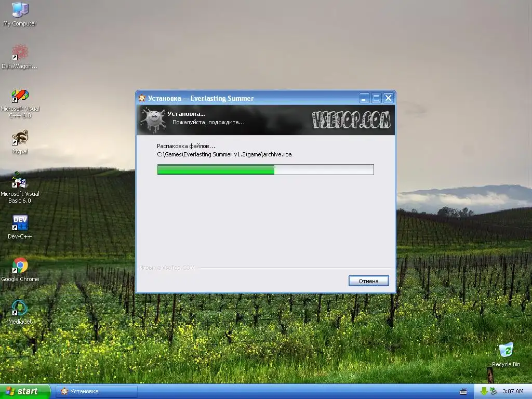Open the Recycle Bin
Screen dimensions: 532x399
(x=506, y=355)
